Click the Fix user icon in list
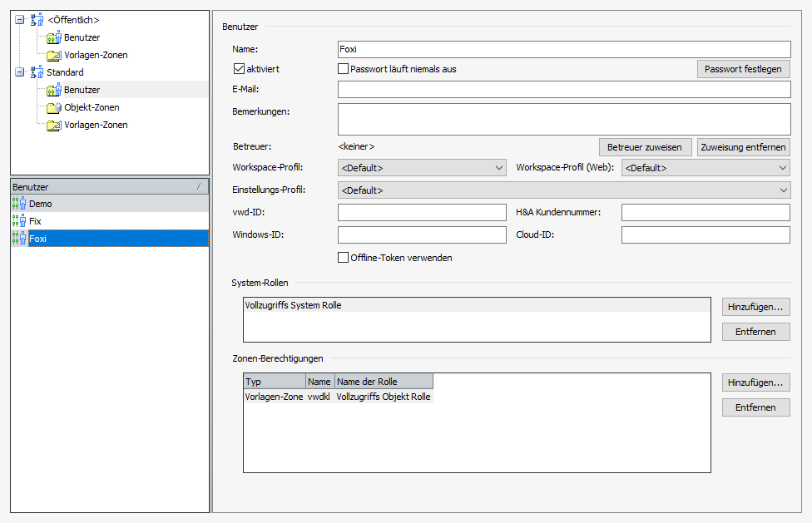Screen dimensions: 812x523 click(x=19, y=221)
